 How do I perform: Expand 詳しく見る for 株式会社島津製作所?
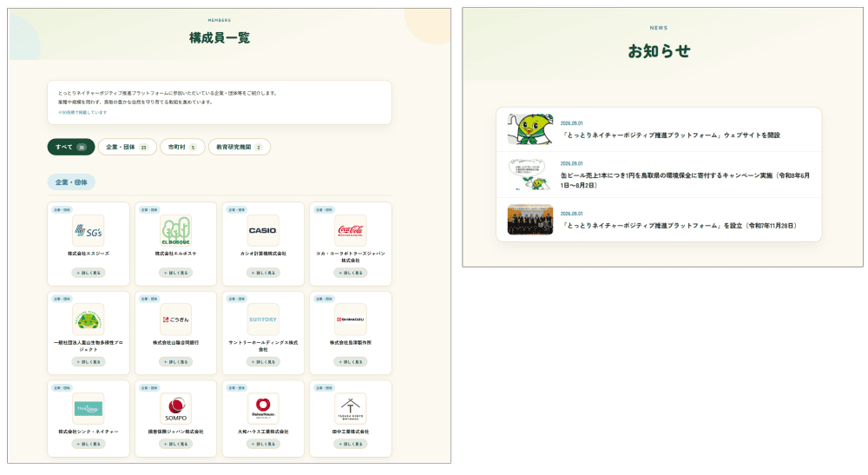pyautogui.click(x=351, y=361)
